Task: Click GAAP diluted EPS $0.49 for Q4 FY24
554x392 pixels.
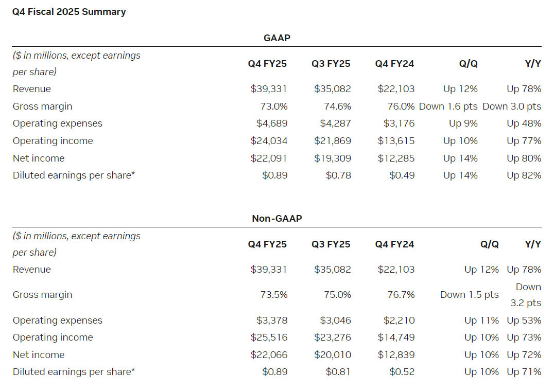Action: [x=402, y=175]
